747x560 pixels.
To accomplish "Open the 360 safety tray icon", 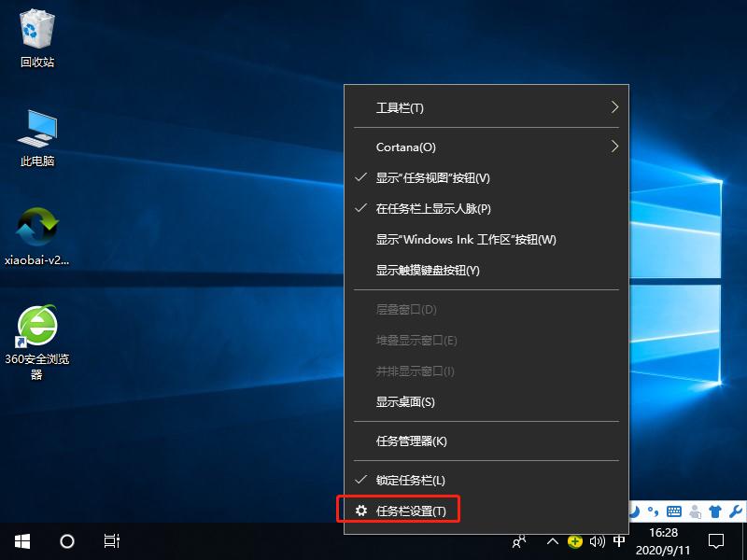I will pos(574,541).
